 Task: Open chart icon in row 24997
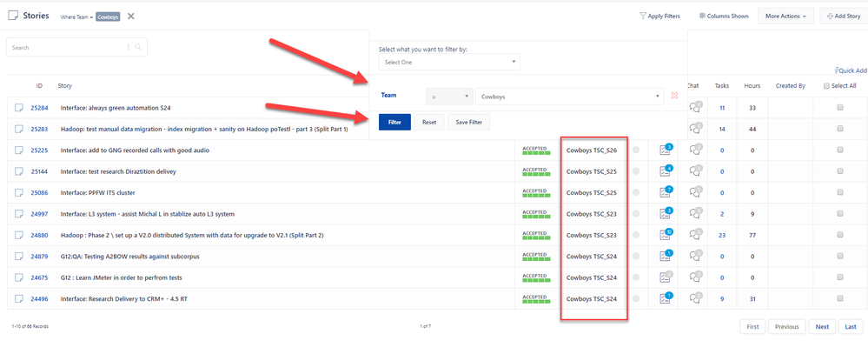click(665, 214)
